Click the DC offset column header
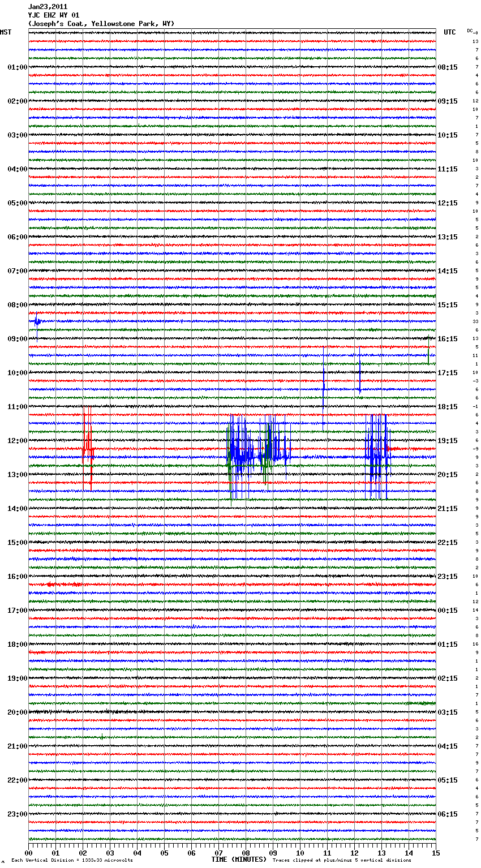This screenshot has width=481, height=868. coord(471,31)
